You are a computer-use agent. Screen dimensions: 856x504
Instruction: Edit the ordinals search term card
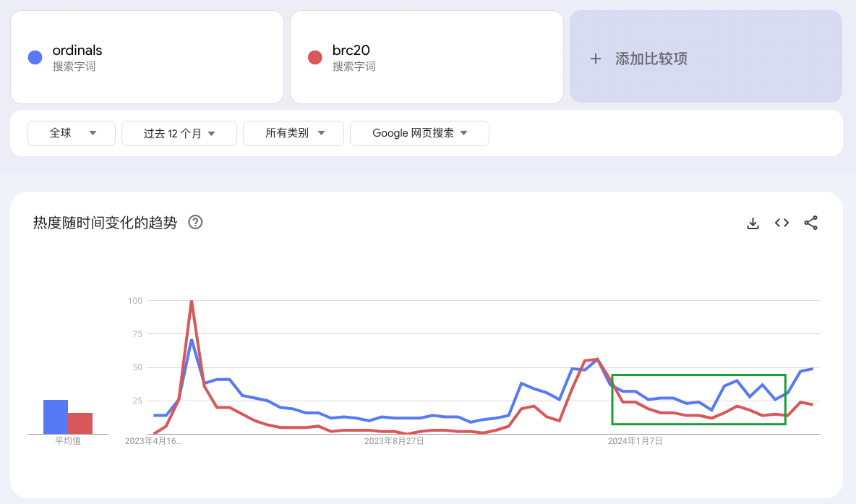click(x=146, y=57)
